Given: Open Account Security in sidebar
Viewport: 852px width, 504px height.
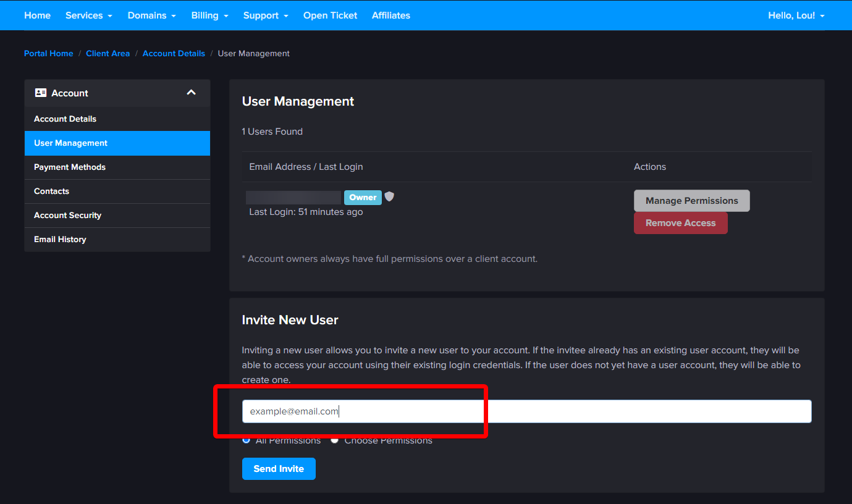Looking at the screenshot, I should 117,216.
